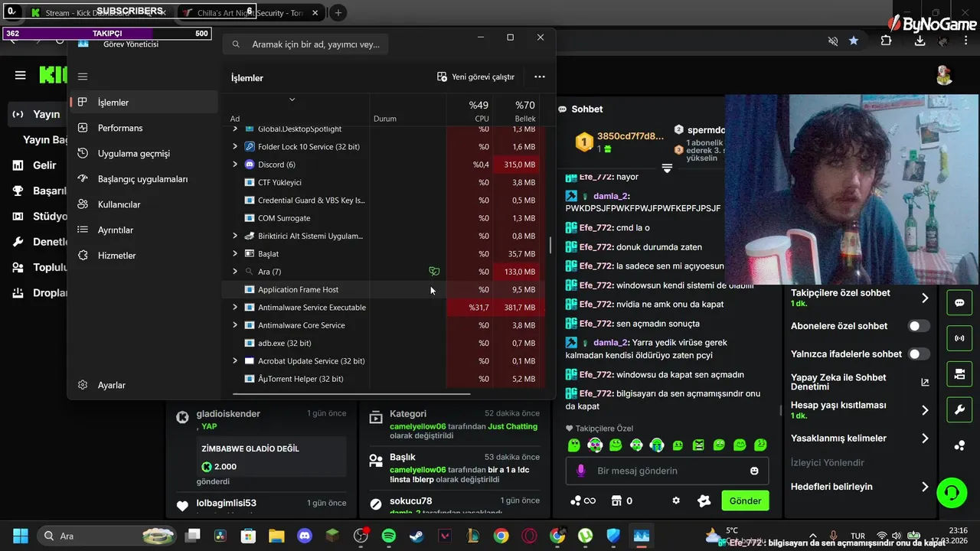Open the Performans section in Task Manager

(144, 128)
